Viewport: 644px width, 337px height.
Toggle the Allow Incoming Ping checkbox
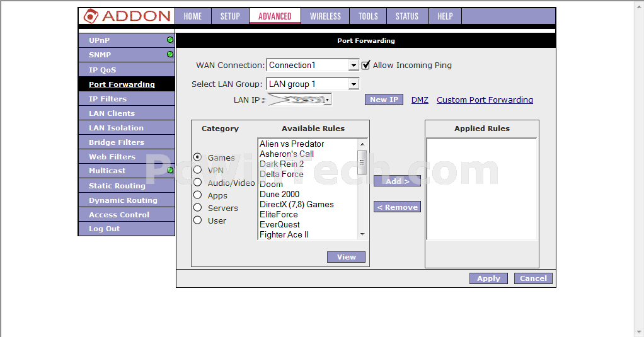(x=365, y=66)
